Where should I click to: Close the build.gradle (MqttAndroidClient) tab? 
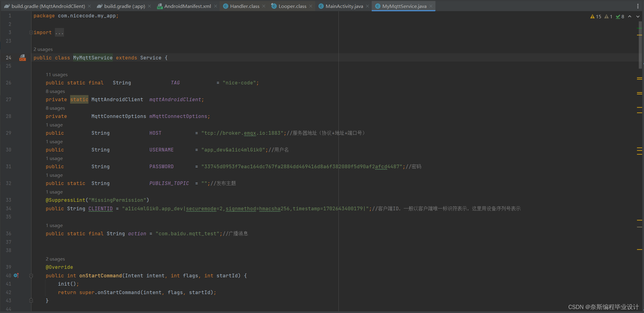(x=89, y=6)
